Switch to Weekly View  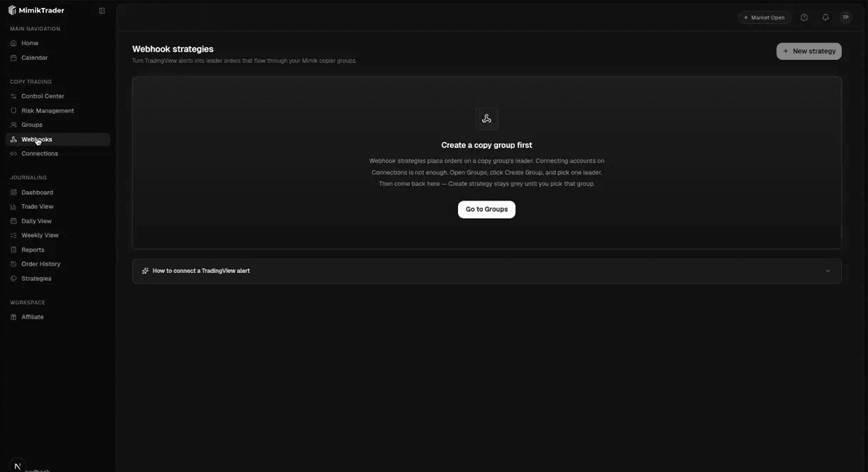click(58, 236)
